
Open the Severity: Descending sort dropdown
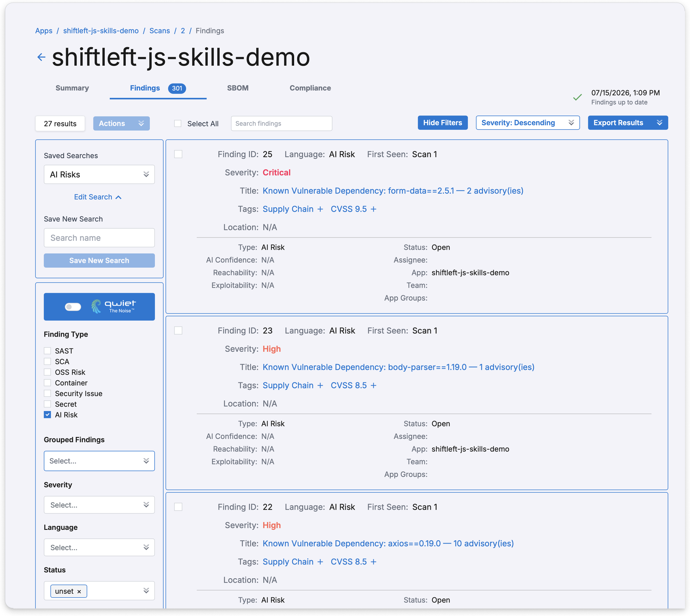527,123
